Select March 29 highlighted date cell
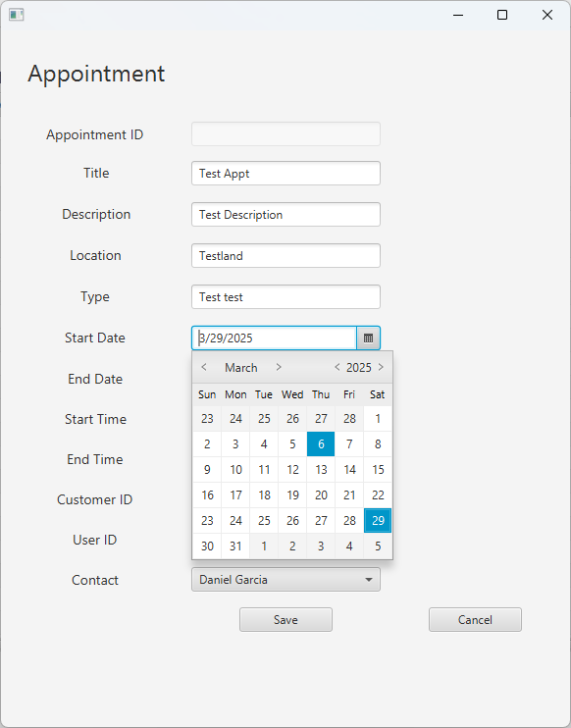Screen dimensions: 571x728 pos(378,520)
